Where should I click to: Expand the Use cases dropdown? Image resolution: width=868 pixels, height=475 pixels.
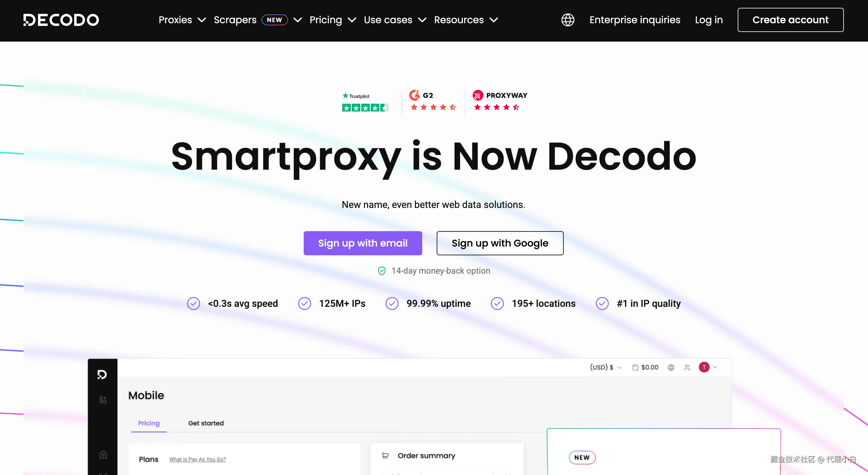[394, 20]
